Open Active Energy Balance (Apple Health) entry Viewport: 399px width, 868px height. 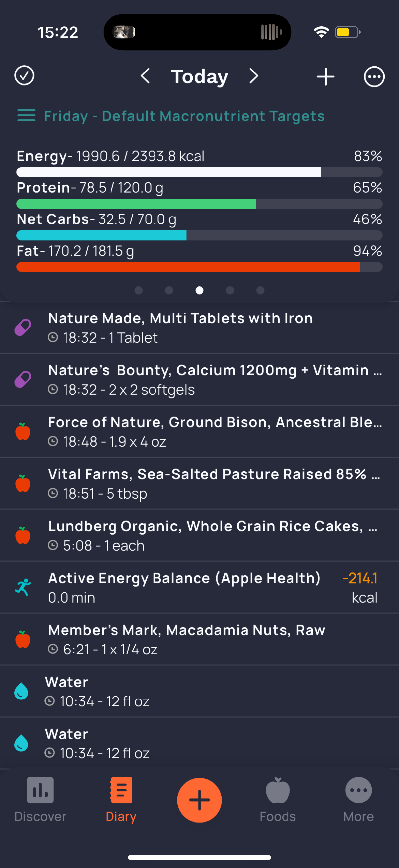click(199, 587)
